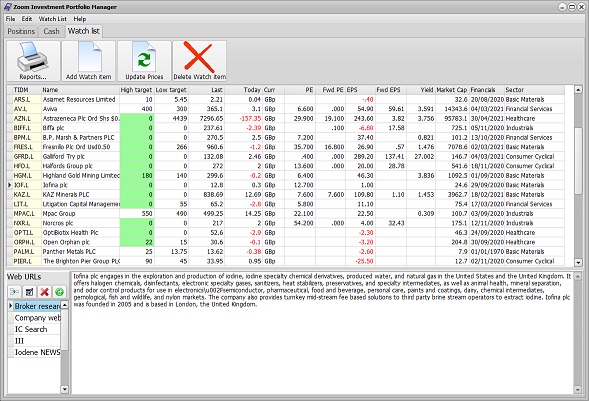The image size is (589, 401).
Task: Open the File menu
Action: [11, 19]
